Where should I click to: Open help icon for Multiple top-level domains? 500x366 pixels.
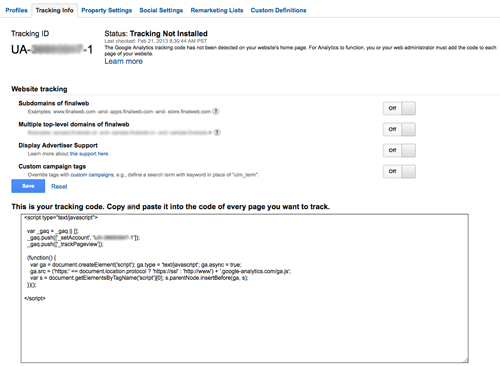point(217,132)
